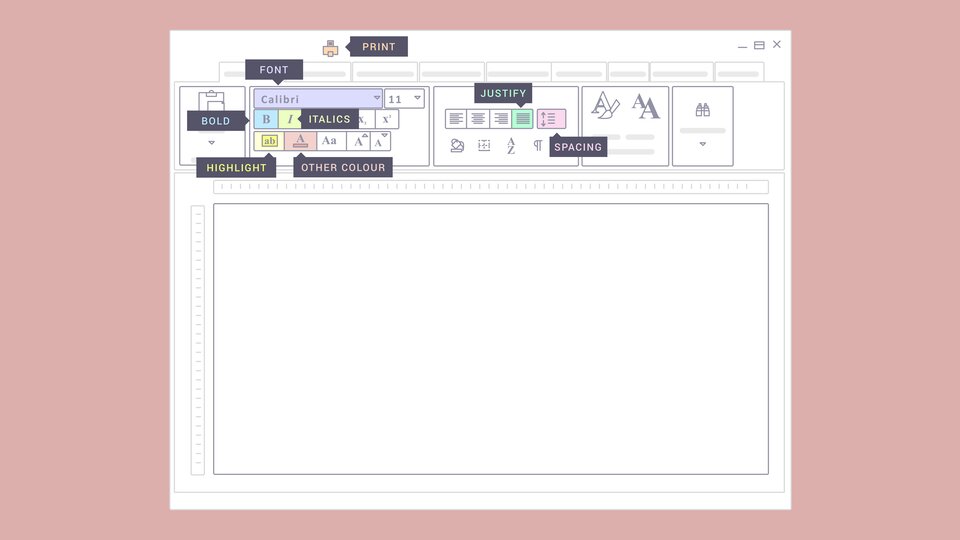Click the A with brush styles icon
The height and width of the screenshot is (540, 960).
605,105
